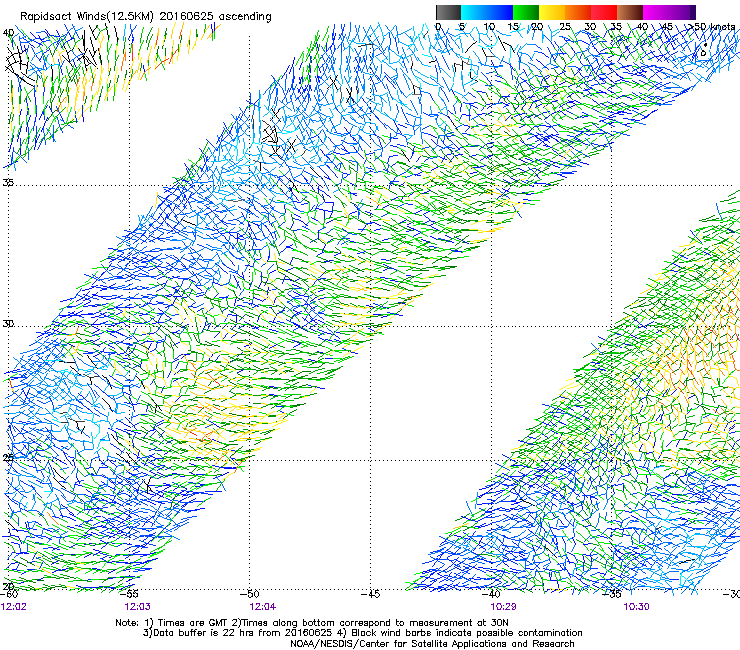Screen dimensions: 740x650
Task: Click the -40 longitude axis label
Action: [491, 594]
